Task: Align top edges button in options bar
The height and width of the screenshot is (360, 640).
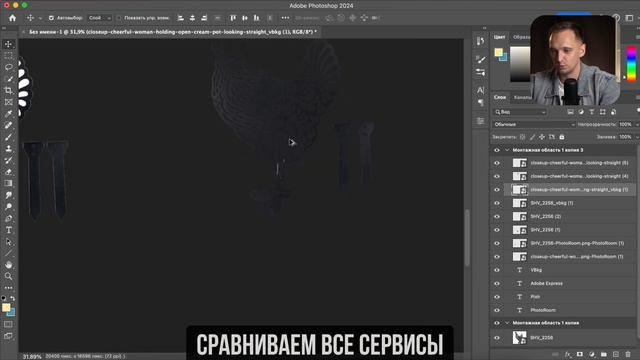Action: coord(233,18)
